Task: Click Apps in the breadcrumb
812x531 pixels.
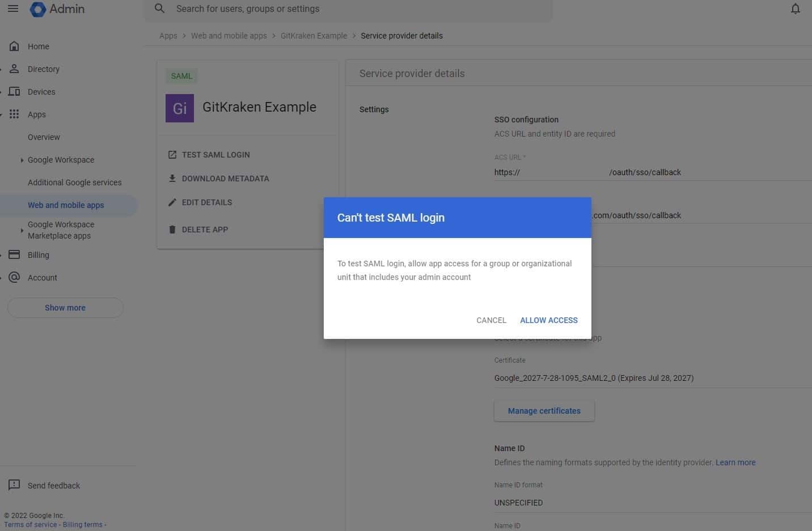Action: 168,36
